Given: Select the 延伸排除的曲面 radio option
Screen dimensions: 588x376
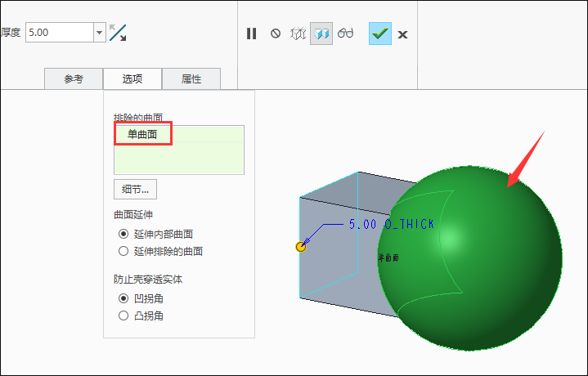Looking at the screenshot, I should coord(123,251).
